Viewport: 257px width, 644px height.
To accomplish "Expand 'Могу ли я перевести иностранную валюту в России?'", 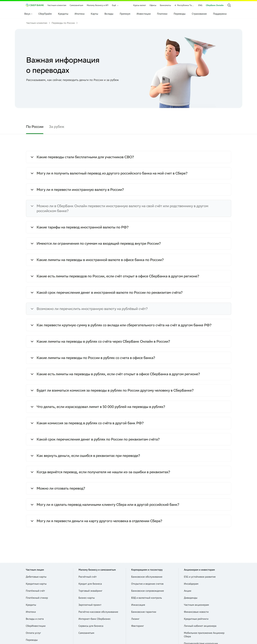I will pos(80,190).
